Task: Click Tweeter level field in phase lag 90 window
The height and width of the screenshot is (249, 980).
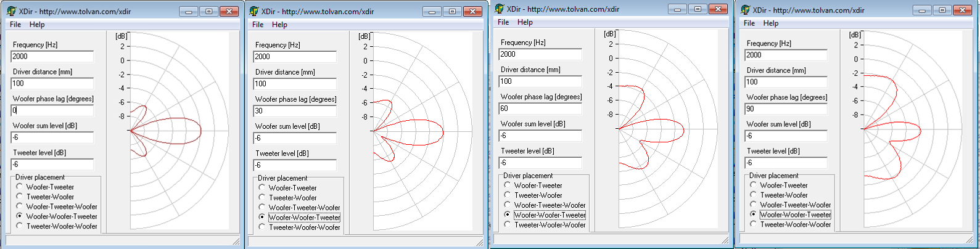Action: (x=786, y=163)
